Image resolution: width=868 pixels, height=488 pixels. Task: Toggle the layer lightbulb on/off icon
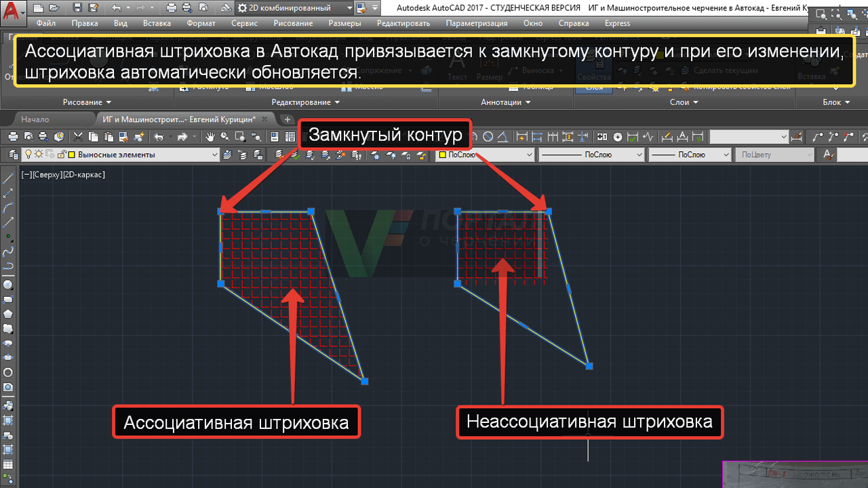pyautogui.click(x=29, y=155)
